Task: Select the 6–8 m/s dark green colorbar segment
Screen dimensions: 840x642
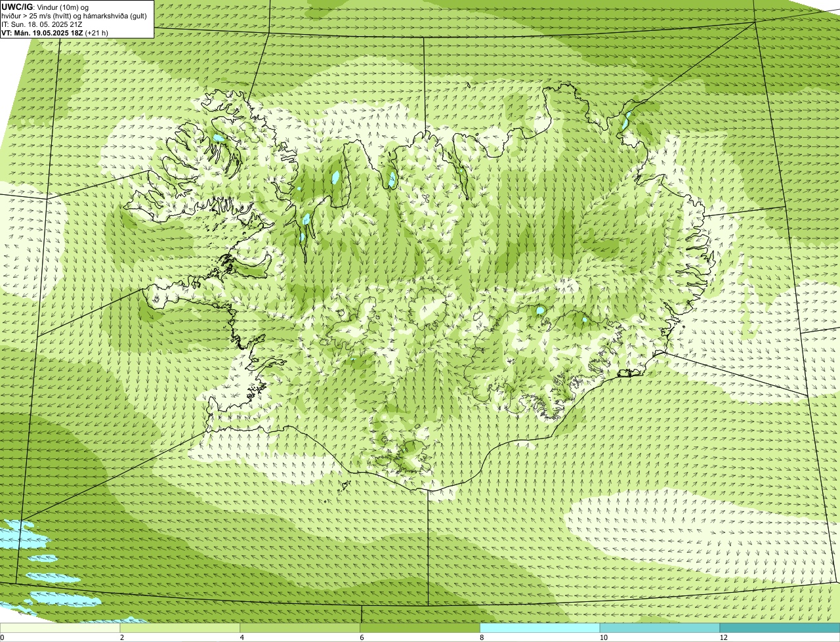Action: pos(421,628)
